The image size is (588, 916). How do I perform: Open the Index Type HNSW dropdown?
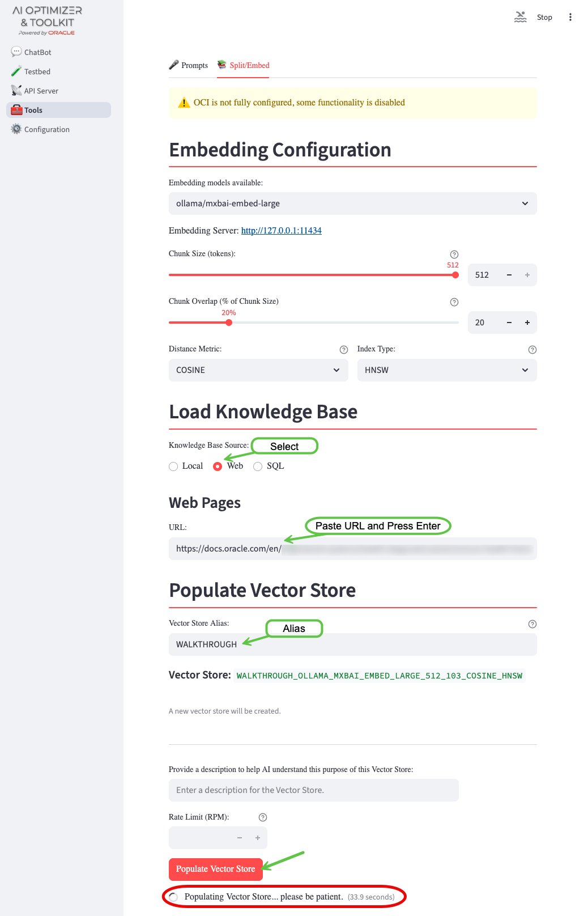(446, 370)
